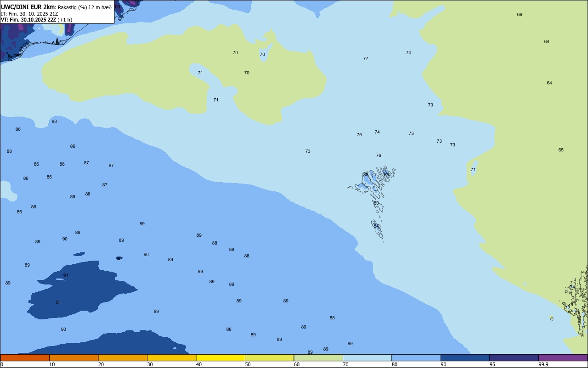Click the value 85 on the islands
Viewport: 588px width, 368px height.
pos(386,175)
